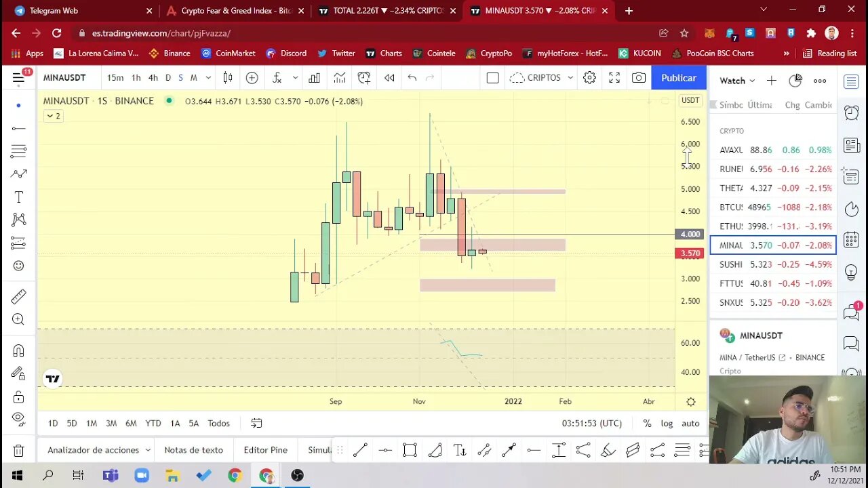Enter fullscreen chart mode
Viewport: 868px width, 488px height.
click(614, 78)
